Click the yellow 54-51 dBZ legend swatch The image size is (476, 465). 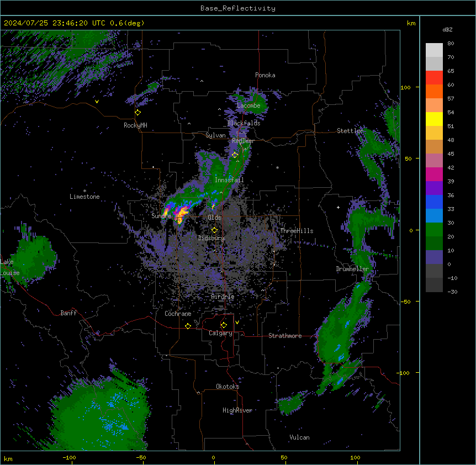pos(434,119)
